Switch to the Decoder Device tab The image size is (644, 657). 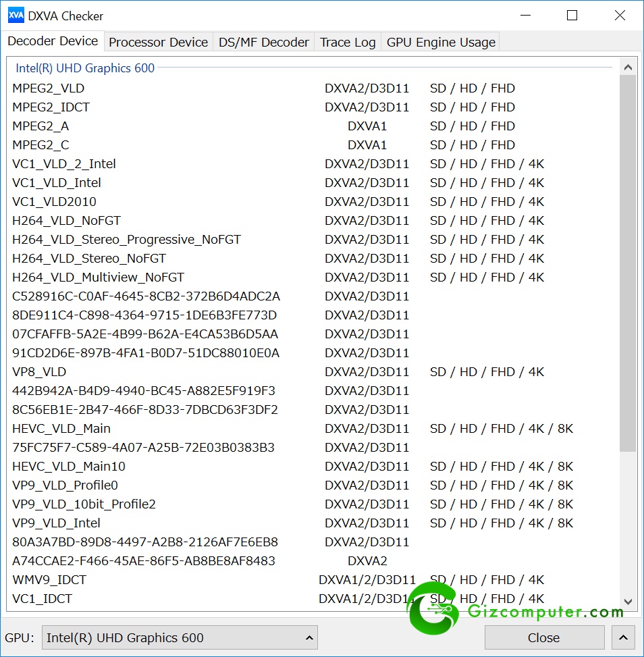pyautogui.click(x=53, y=41)
